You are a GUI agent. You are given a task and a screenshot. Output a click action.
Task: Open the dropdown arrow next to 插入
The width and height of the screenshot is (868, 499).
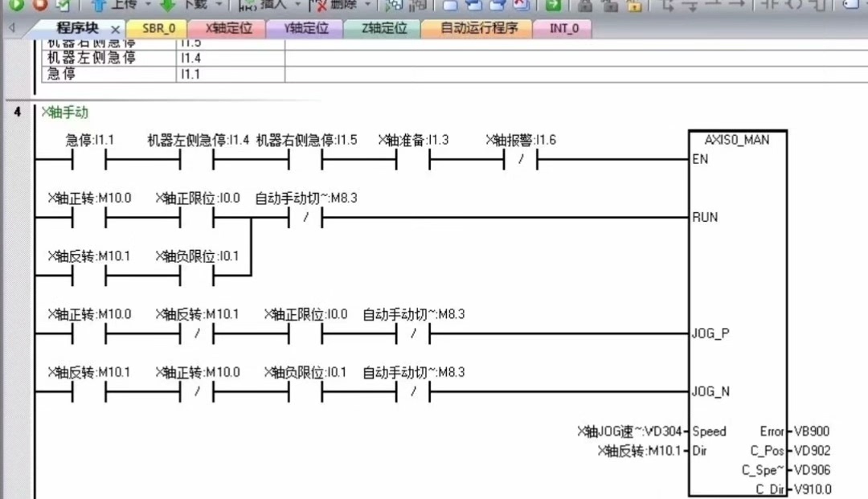[297, 5]
